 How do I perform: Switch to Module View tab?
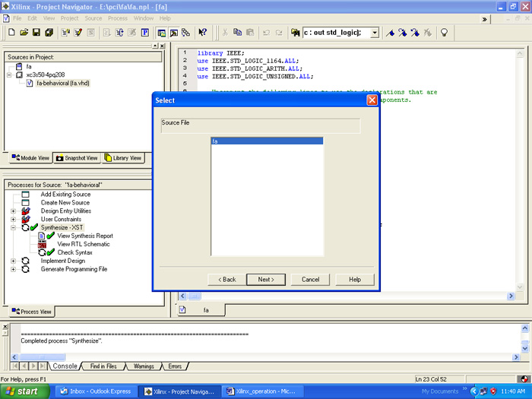[31, 158]
